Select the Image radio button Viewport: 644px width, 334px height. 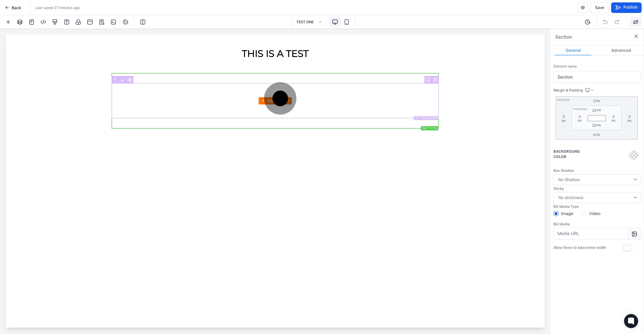pyautogui.click(x=556, y=214)
